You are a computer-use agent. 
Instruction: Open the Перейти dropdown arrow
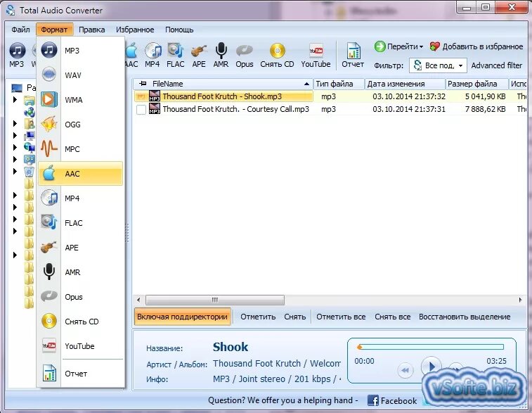421,47
